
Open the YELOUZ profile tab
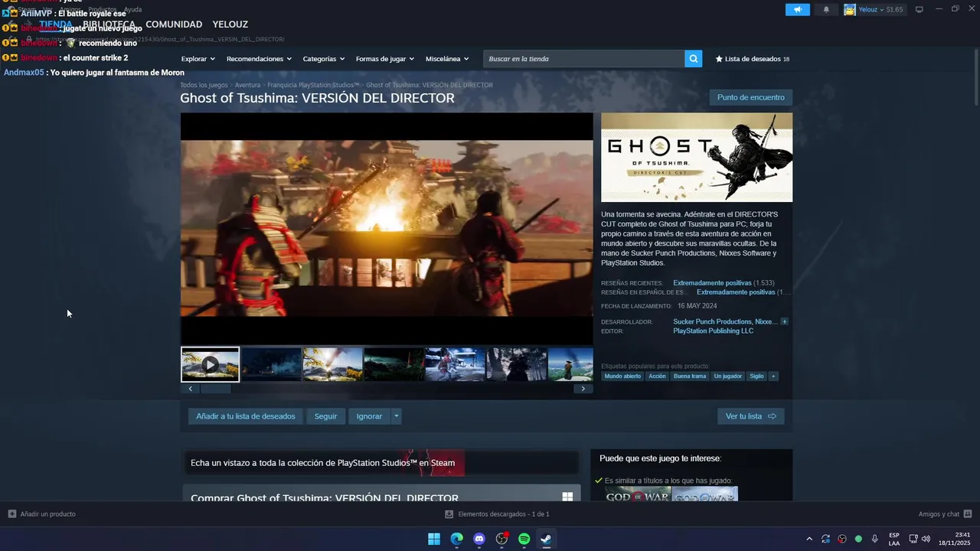(230, 24)
